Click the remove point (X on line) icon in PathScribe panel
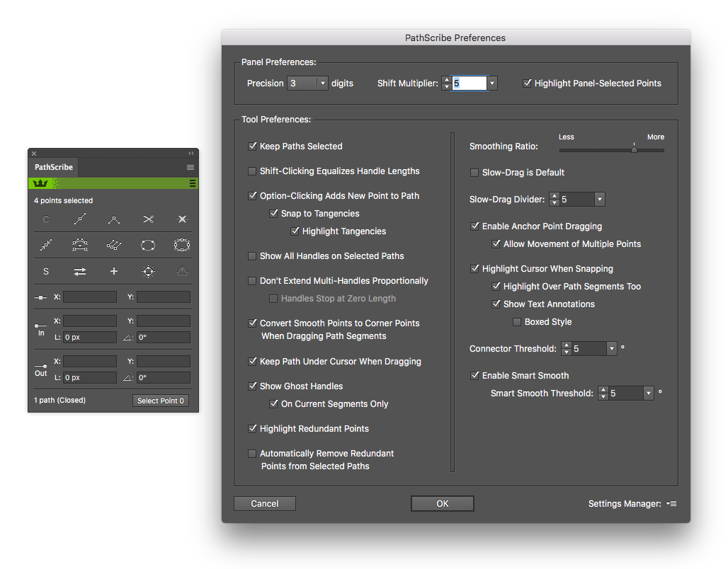Viewport: 728px width, 569px height. tap(182, 219)
